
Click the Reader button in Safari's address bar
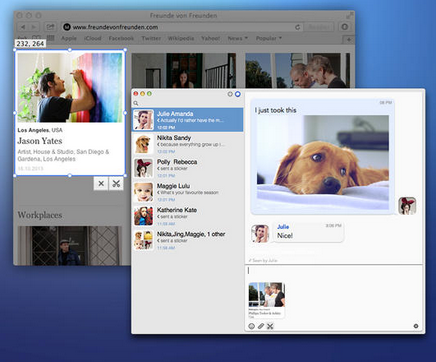tap(319, 27)
